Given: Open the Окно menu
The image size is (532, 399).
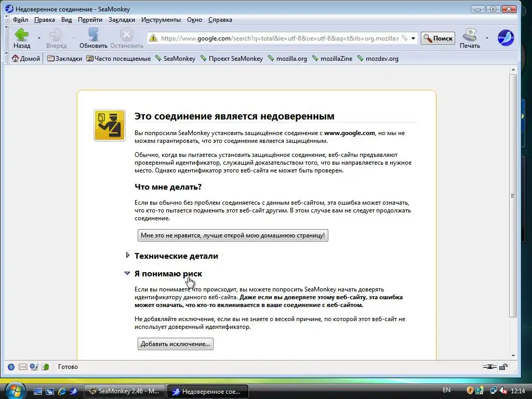Looking at the screenshot, I should 194,20.
